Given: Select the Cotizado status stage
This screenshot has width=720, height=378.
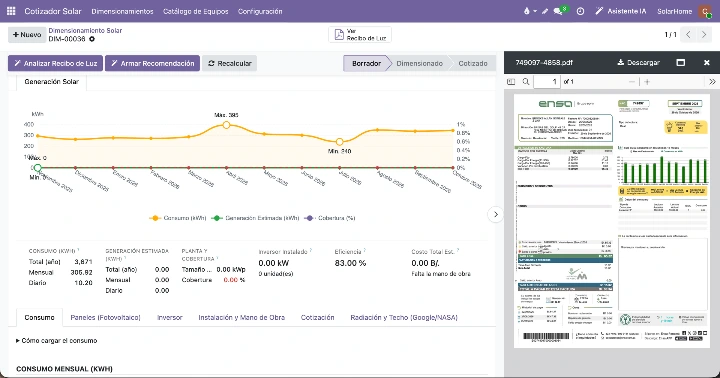Looking at the screenshot, I should [473, 63].
